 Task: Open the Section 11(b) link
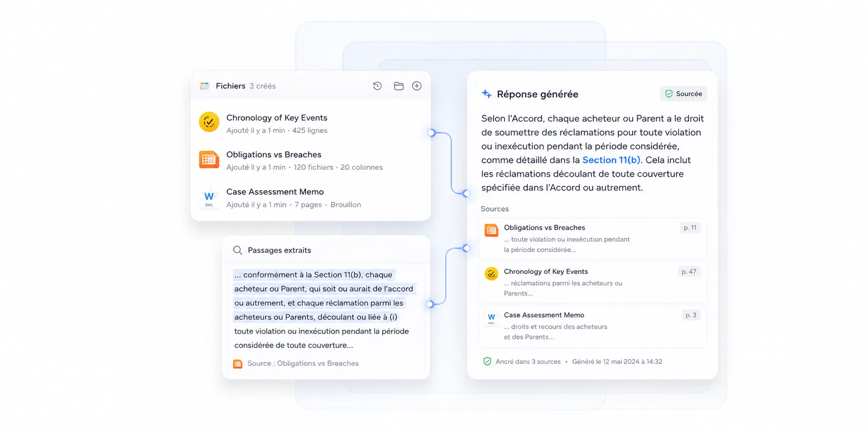611,160
